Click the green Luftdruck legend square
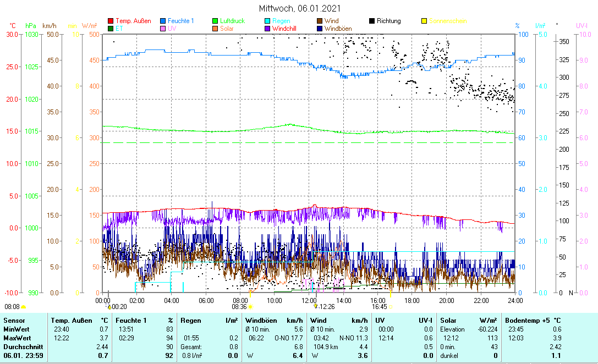 click(x=215, y=21)
